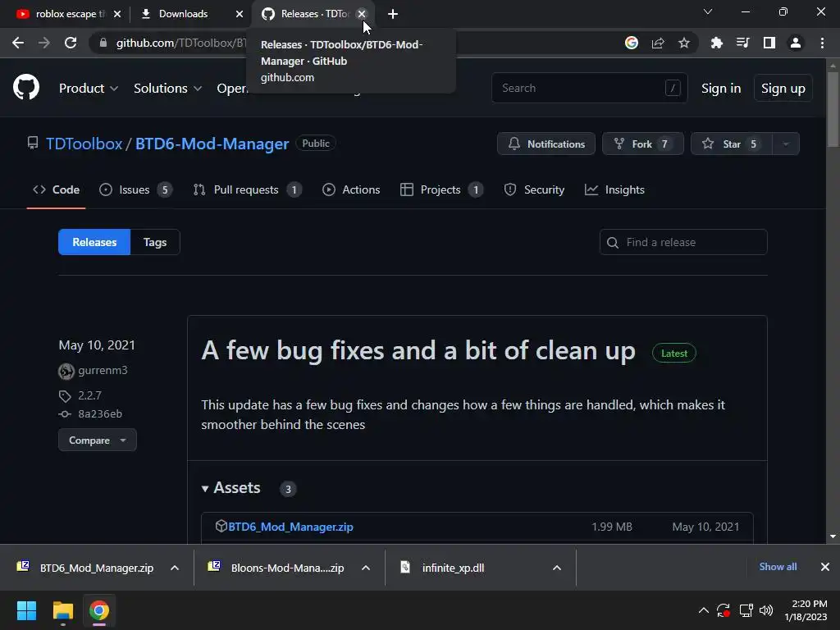Toggle the Chrome side panel icon
The image size is (840, 630).
point(769,43)
